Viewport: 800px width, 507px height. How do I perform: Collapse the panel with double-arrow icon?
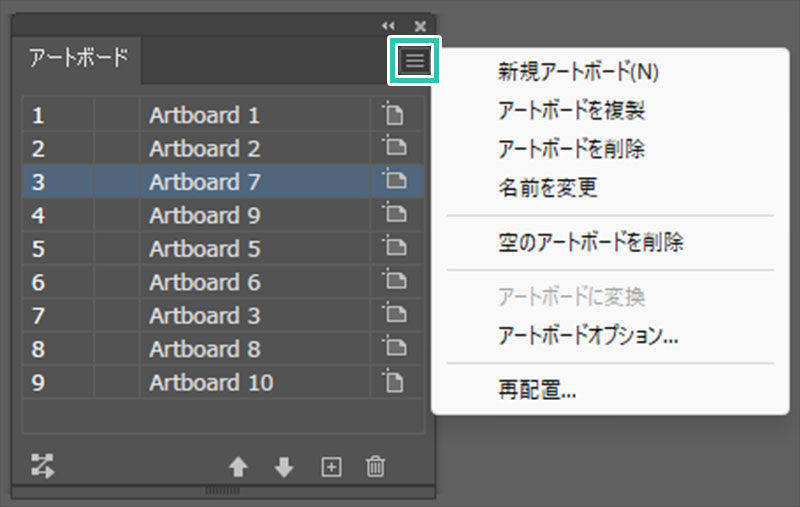pos(389,25)
